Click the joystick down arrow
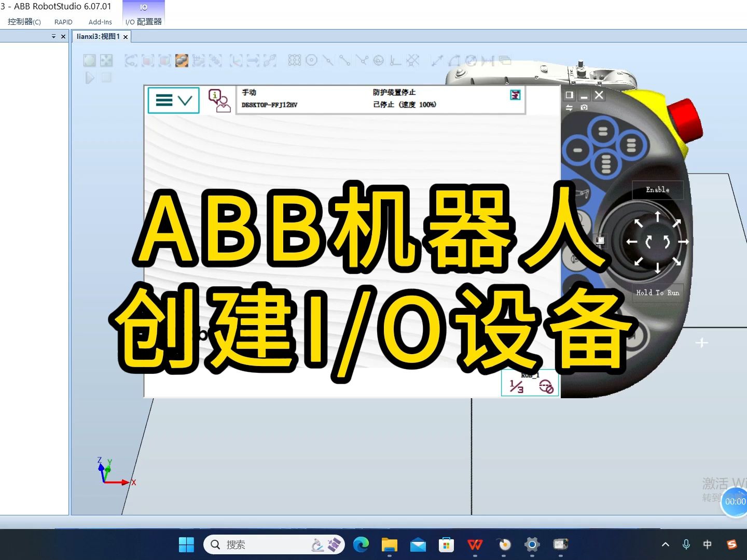Screen dimensions: 747x560 pos(658,268)
